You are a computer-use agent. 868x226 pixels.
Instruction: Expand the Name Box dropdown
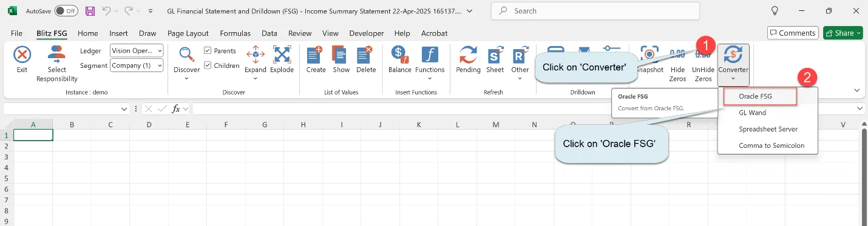pos(124,109)
